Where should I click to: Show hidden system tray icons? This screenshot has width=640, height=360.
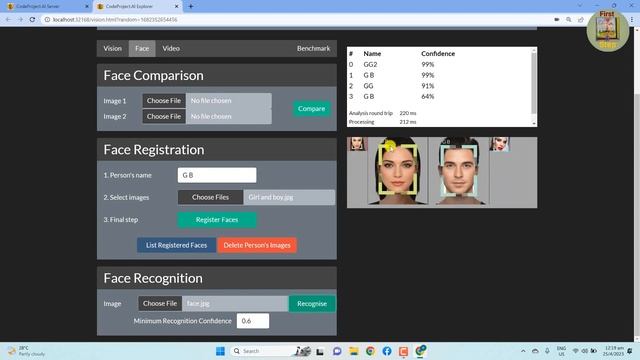(x=523, y=351)
